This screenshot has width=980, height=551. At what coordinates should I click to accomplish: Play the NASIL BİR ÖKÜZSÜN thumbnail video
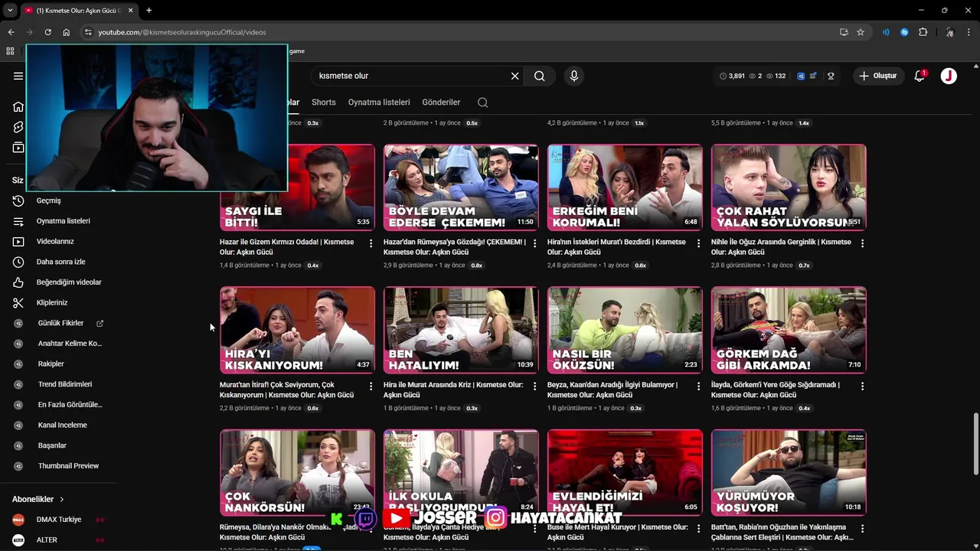(625, 330)
